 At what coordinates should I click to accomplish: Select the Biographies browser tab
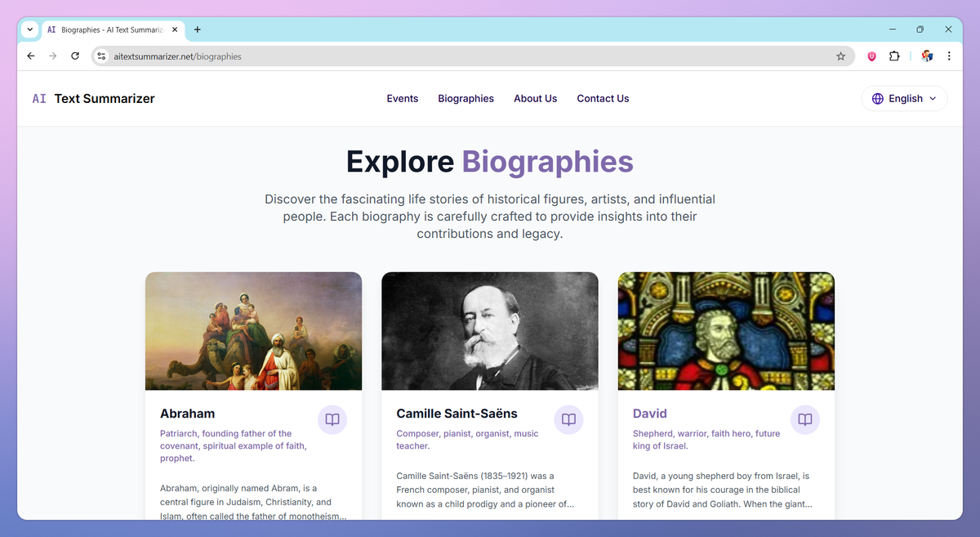113,29
